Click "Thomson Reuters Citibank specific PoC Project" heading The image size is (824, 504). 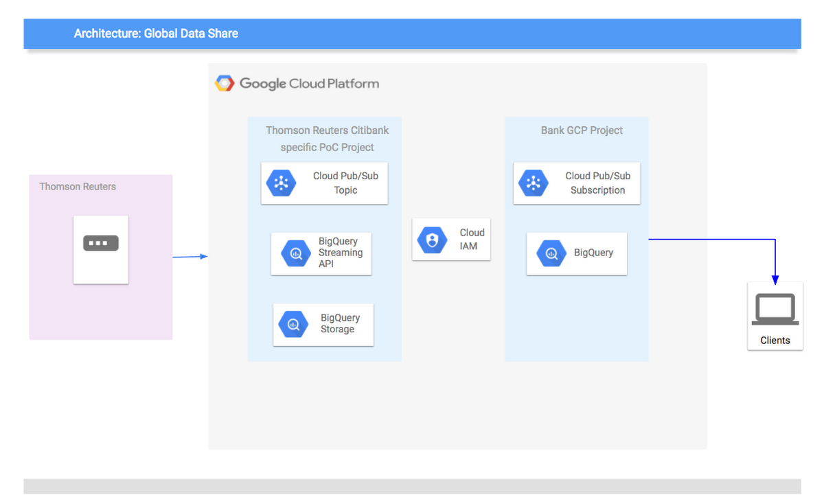click(328, 139)
